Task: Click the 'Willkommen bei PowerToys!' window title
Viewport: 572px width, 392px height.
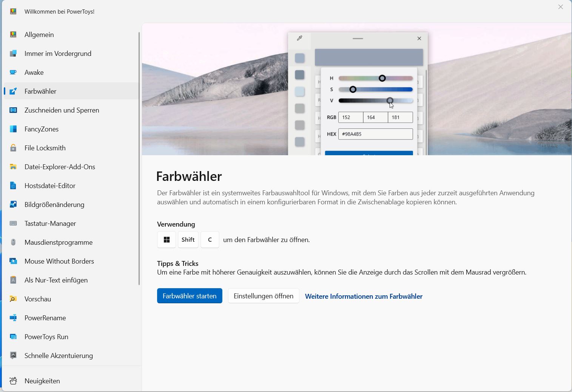Action: (60, 11)
